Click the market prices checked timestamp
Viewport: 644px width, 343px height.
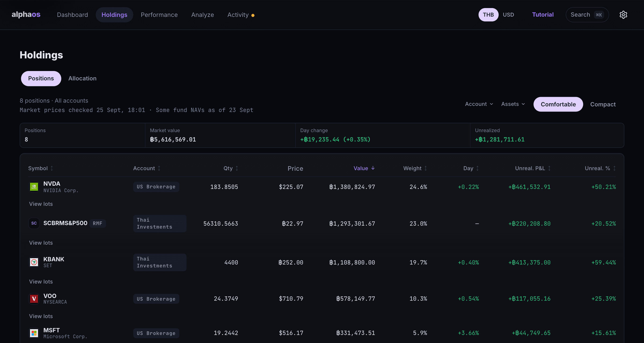(x=82, y=110)
